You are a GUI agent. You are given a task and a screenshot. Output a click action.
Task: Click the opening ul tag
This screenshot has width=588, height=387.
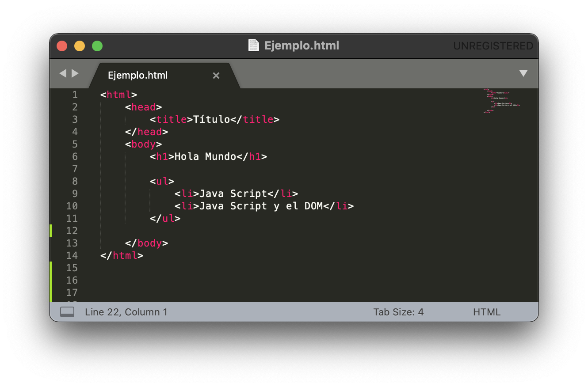click(162, 181)
